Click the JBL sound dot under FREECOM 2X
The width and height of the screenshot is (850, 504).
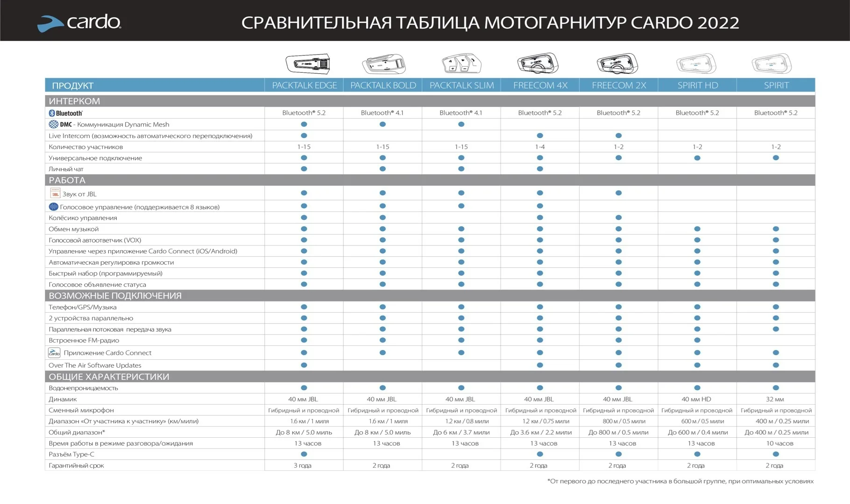coord(619,193)
